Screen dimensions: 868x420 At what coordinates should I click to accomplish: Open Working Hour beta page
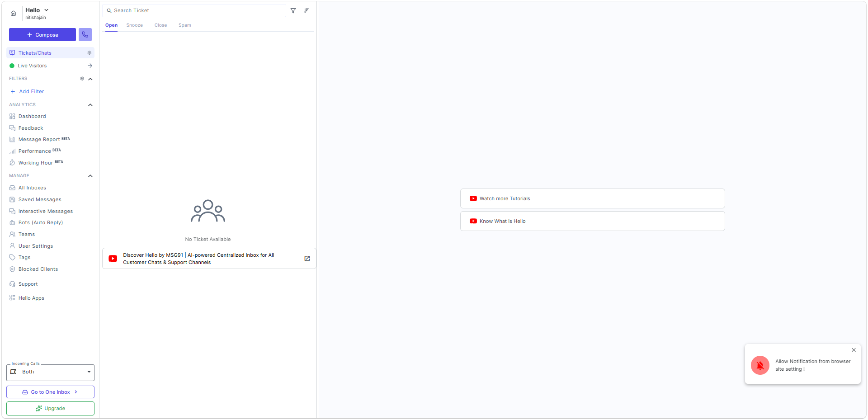[x=36, y=163]
